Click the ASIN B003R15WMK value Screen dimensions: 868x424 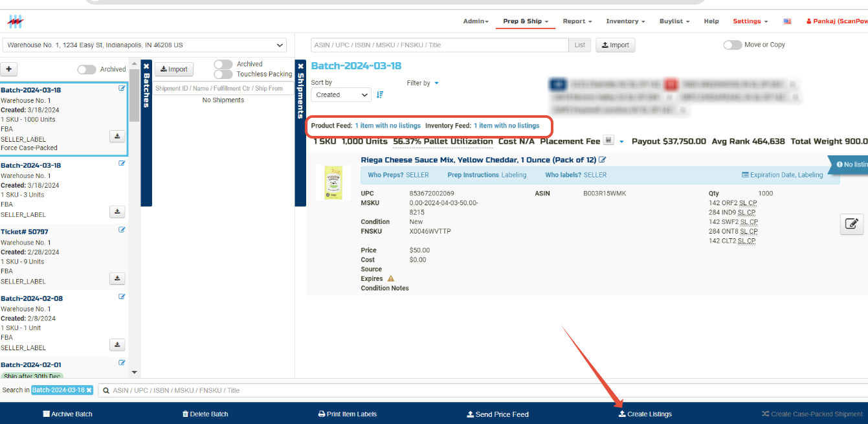(x=605, y=194)
